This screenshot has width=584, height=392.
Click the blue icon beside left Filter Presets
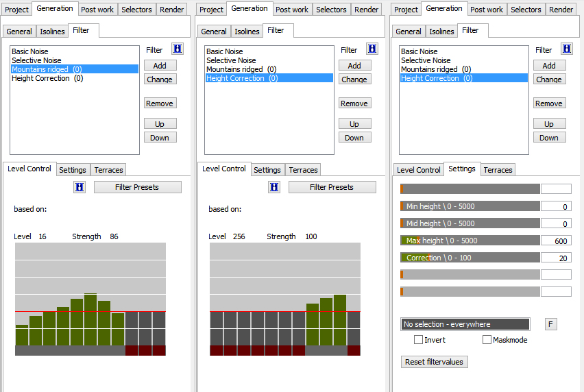tap(80, 187)
